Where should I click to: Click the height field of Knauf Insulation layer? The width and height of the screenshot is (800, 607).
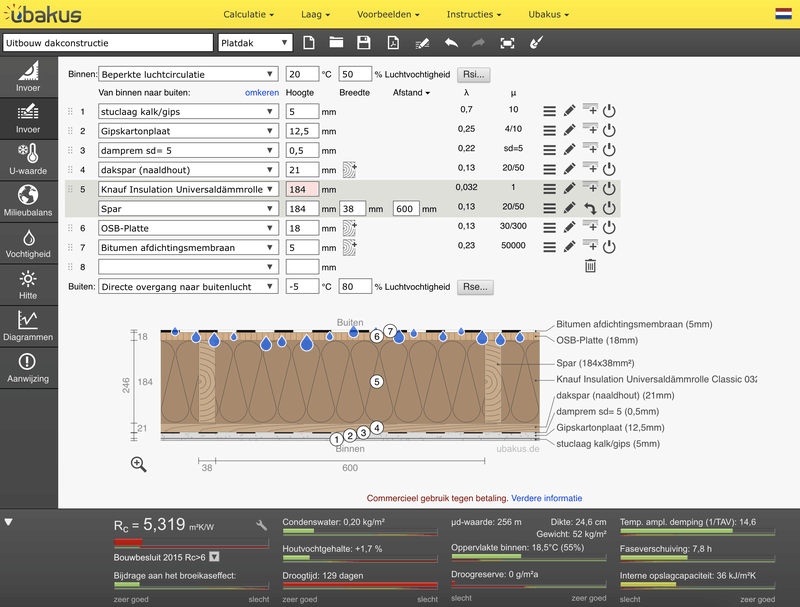tap(302, 189)
